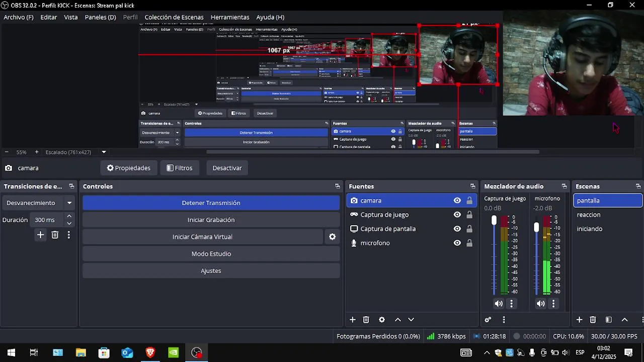Open scene filters icon in Escenas toolbar

point(609,320)
